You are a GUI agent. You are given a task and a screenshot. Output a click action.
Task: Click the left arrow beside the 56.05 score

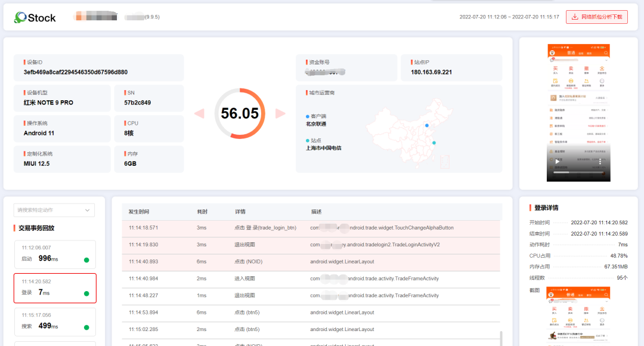199,113
